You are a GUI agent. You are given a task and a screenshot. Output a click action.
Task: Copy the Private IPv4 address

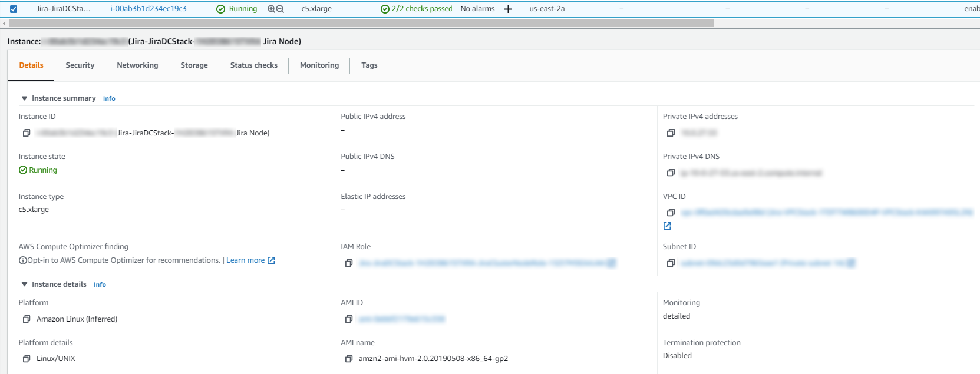click(x=671, y=133)
